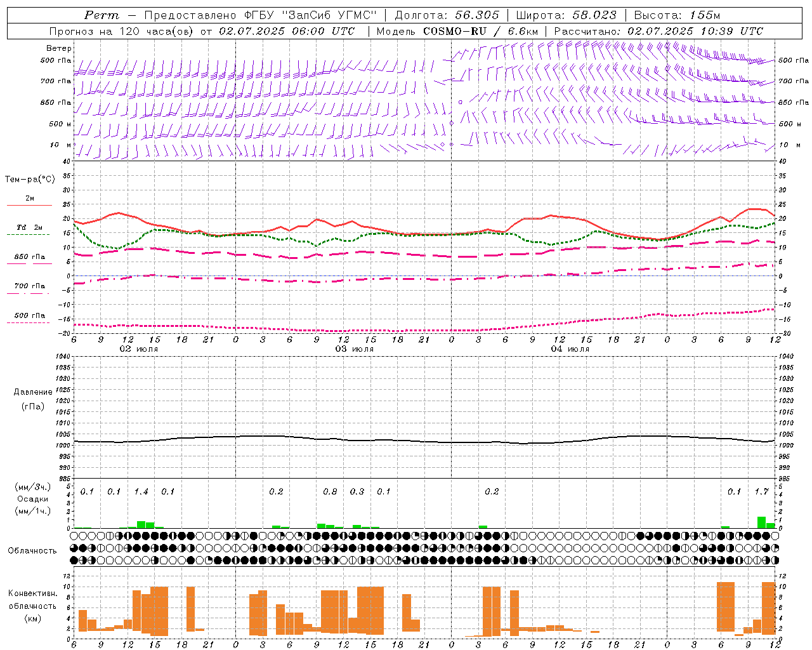
Task: Select "1040" on the left pressure axis
Action: [62, 357]
